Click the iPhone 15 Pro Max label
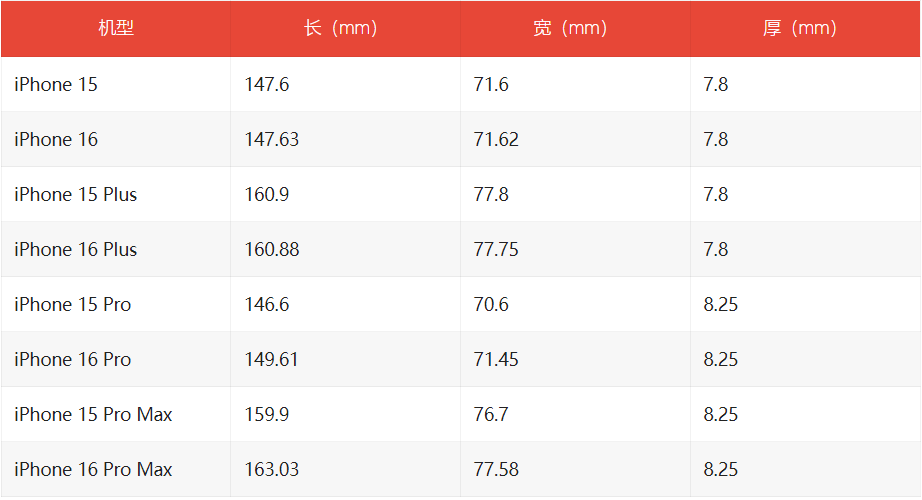922x500 pixels. pyautogui.click(x=93, y=415)
